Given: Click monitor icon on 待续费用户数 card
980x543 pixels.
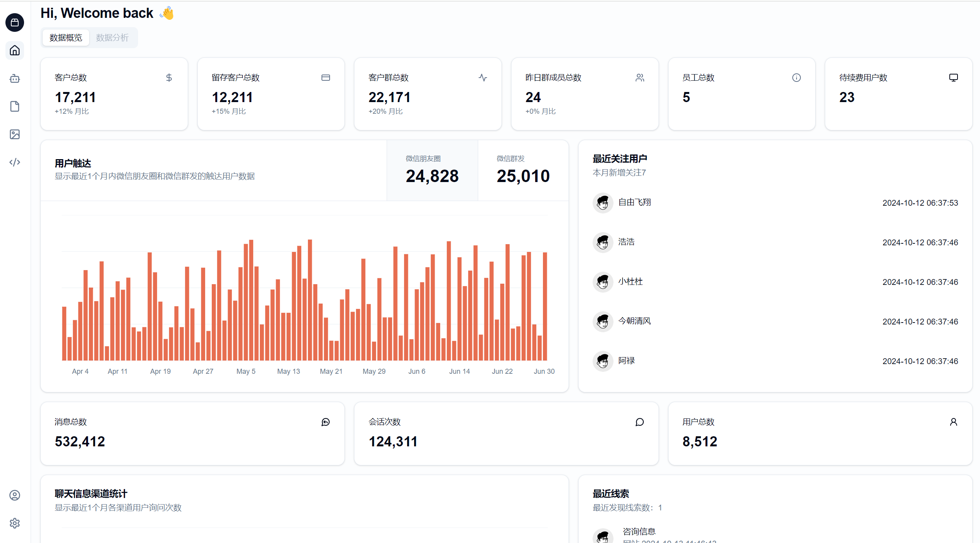Looking at the screenshot, I should (954, 78).
